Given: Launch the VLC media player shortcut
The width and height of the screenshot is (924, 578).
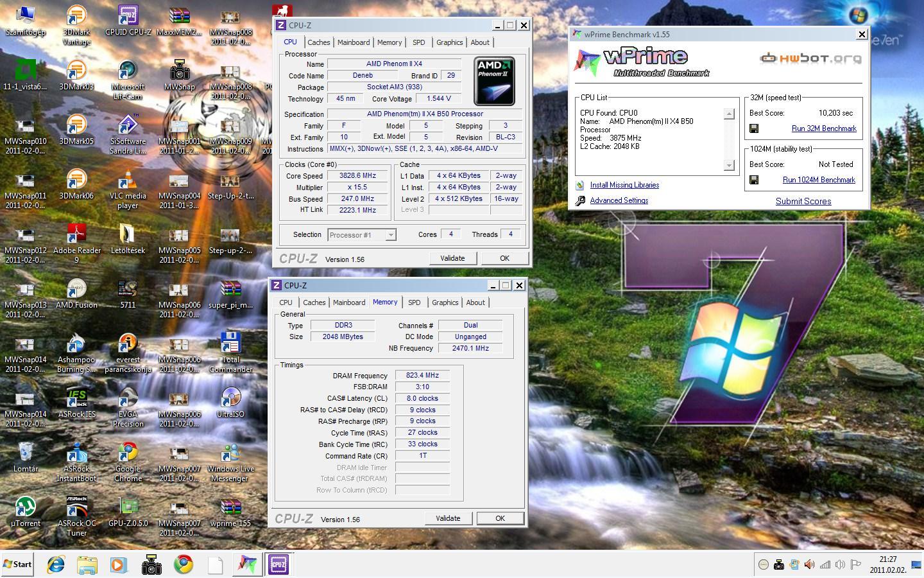Looking at the screenshot, I should coord(128,188).
